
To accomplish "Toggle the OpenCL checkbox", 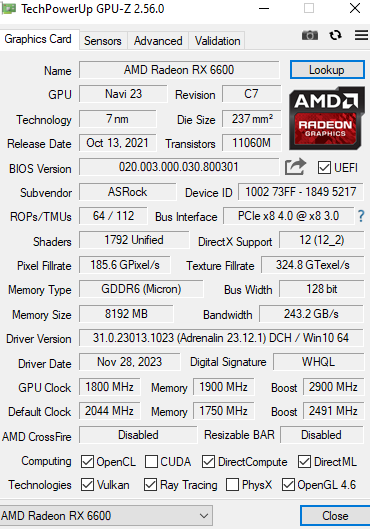I will click(x=87, y=462).
